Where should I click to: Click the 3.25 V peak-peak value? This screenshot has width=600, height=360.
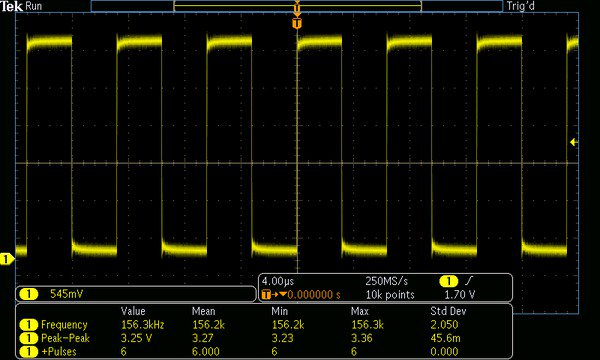pyautogui.click(x=136, y=338)
